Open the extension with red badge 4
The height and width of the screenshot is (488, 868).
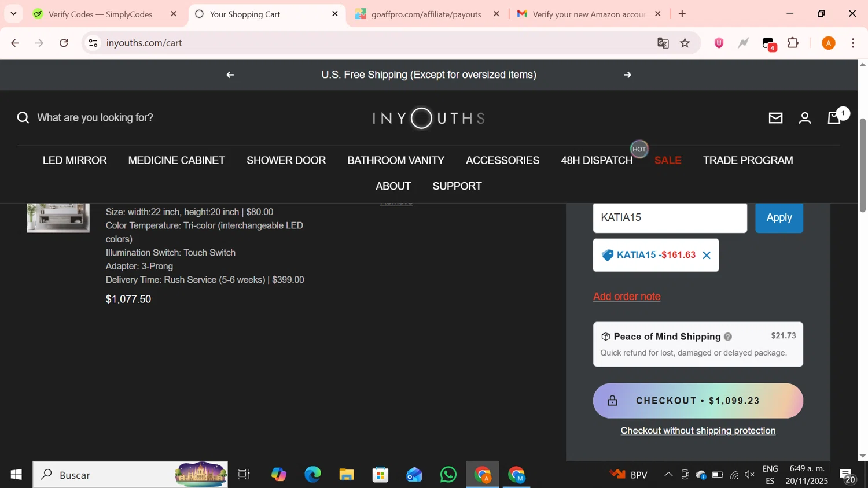pos(769,44)
